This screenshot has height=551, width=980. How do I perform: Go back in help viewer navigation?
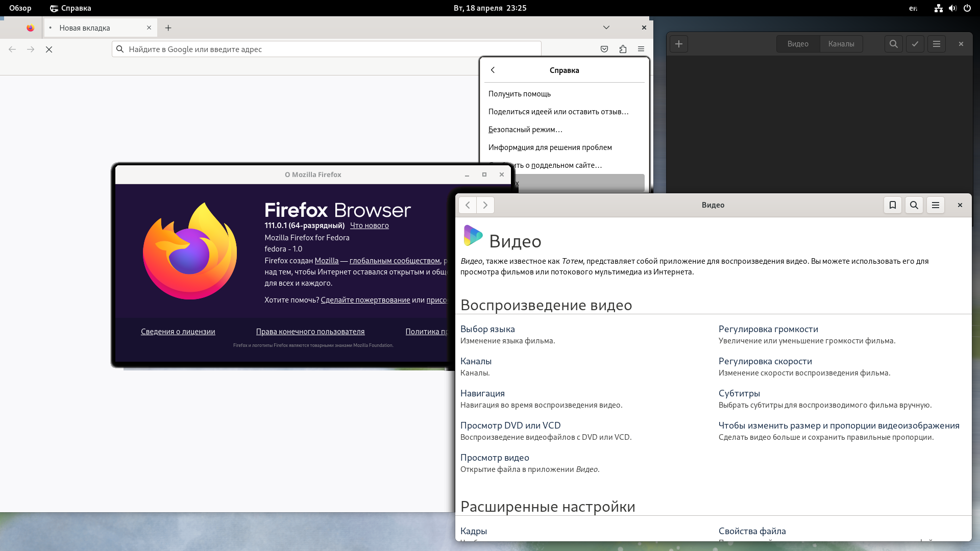[x=468, y=205]
